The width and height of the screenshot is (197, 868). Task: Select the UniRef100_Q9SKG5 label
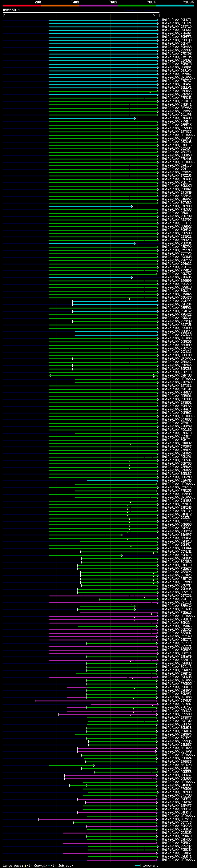[176, 335]
